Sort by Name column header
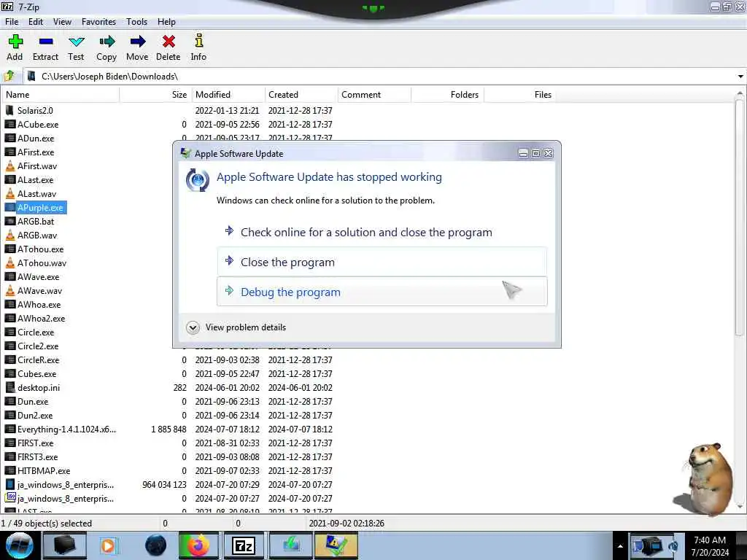Screen dimensions: 747x560 coord(60,95)
